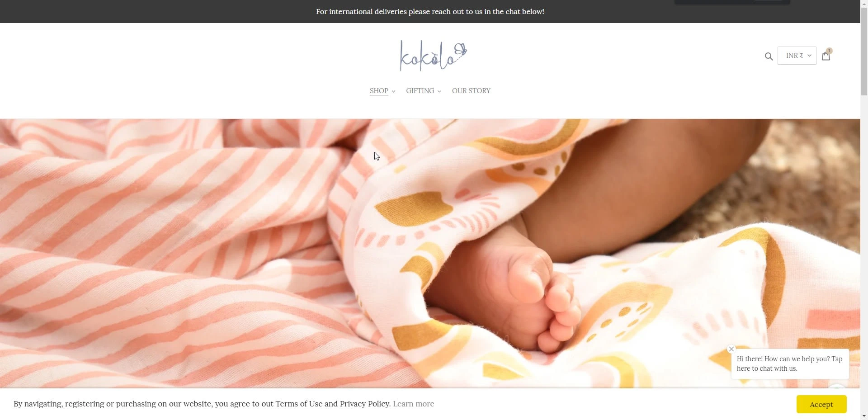Open the INR ₹ currency dropdown

[x=797, y=56]
